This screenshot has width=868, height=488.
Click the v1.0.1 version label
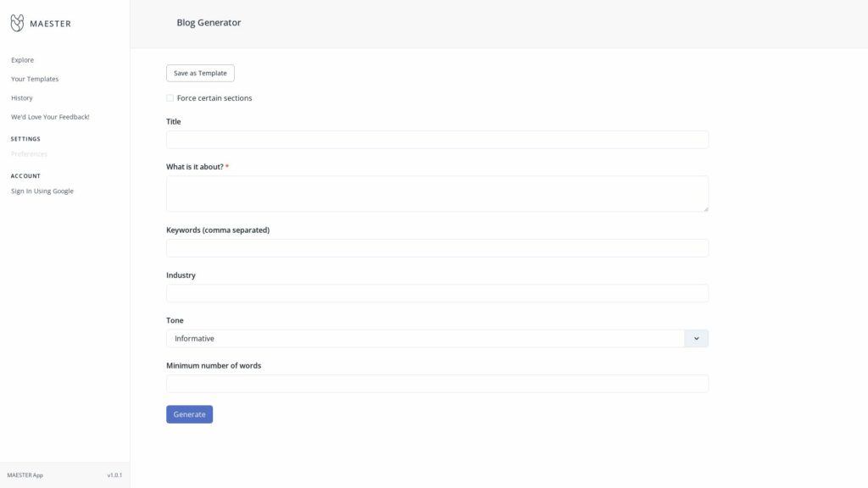114,474
